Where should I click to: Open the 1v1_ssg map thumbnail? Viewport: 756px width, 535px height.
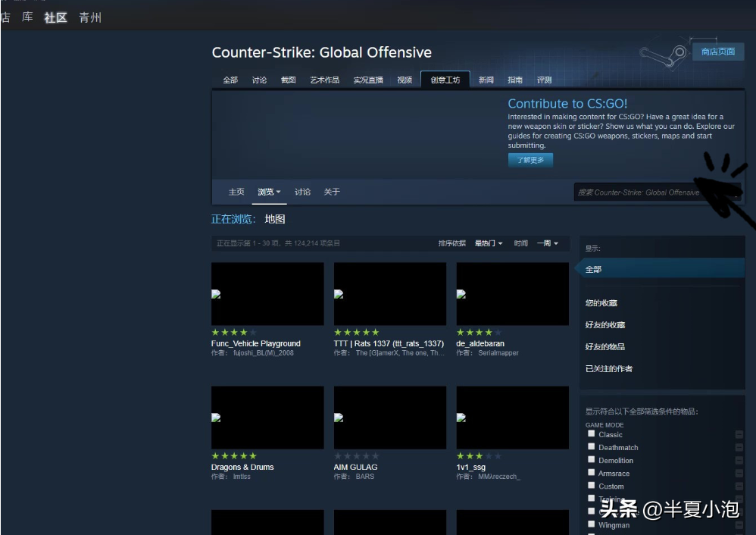[513, 418]
